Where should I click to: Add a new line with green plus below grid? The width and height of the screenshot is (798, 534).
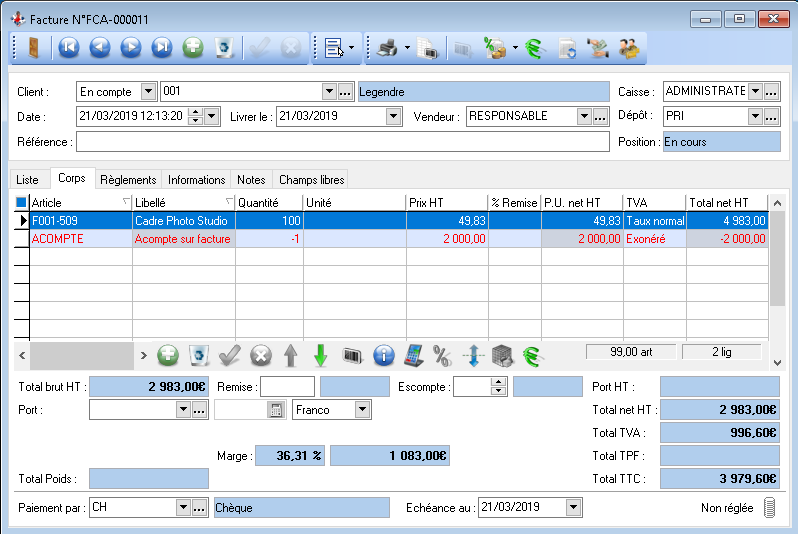tap(168, 354)
